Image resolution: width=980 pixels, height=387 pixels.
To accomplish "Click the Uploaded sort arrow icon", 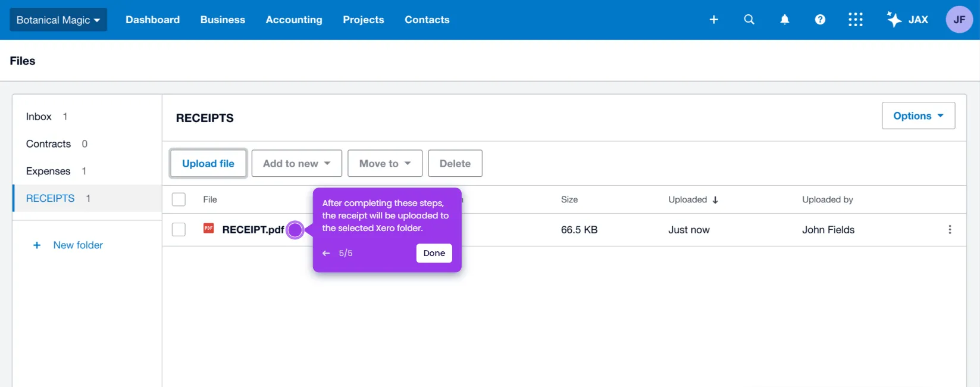I will (715, 200).
